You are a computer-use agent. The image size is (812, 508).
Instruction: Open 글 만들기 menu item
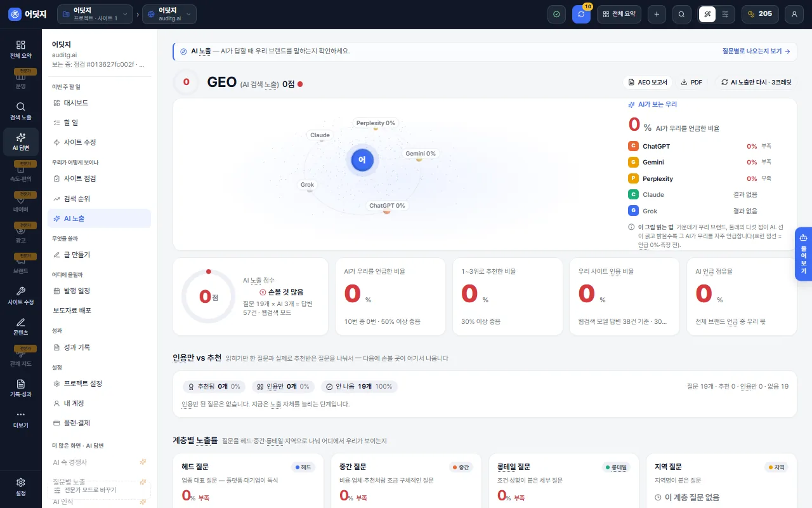(x=99, y=255)
